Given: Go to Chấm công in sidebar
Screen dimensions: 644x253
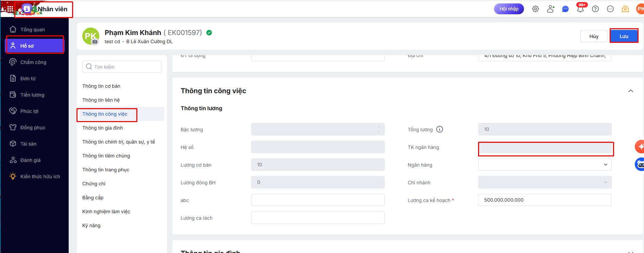Looking at the screenshot, I should coord(33,62).
